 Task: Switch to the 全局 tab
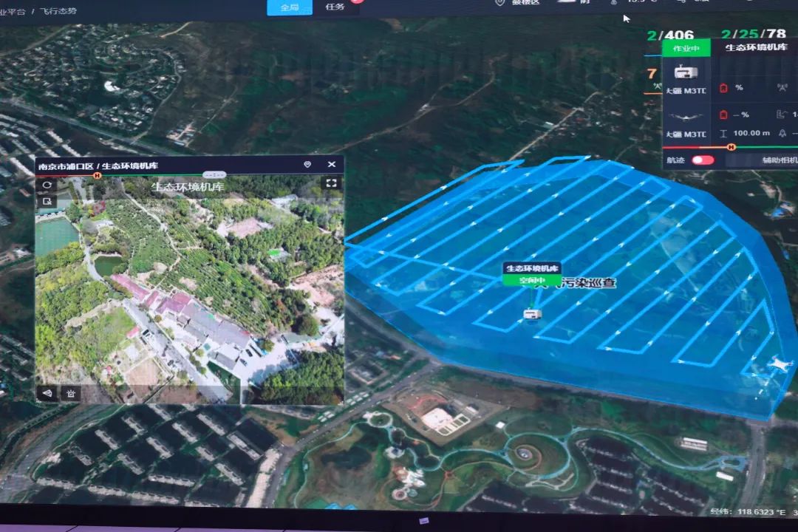point(290,7)
